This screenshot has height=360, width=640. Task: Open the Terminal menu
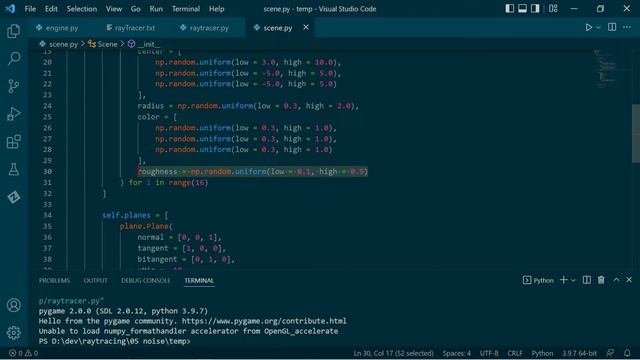(x=186, y=9)
